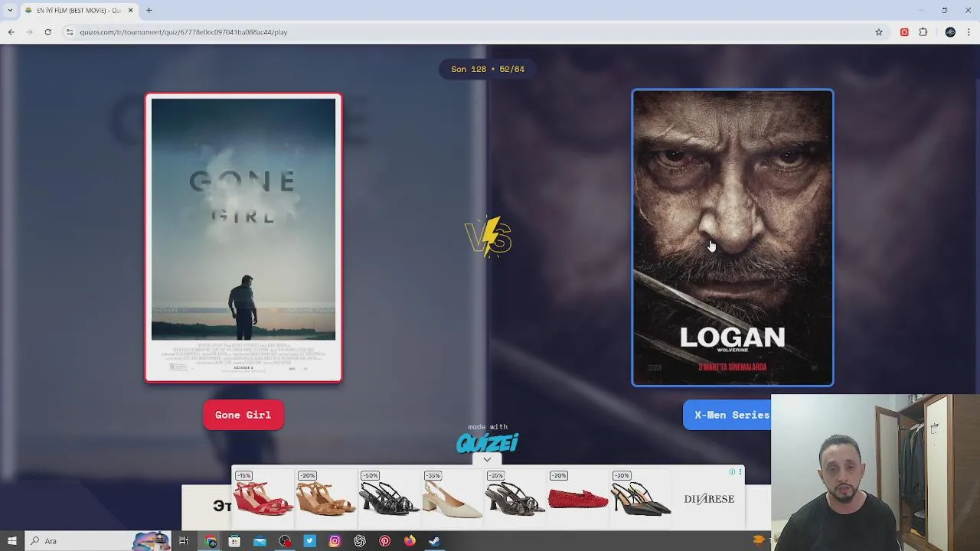Close the EN İYİ FİLM browser tab

point(130,10)
